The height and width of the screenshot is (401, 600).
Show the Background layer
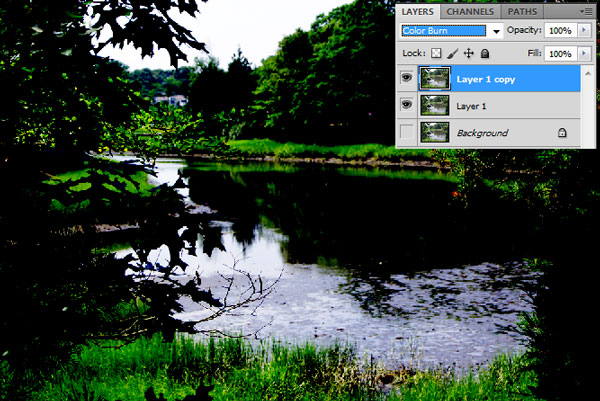(x=406, y=132)
